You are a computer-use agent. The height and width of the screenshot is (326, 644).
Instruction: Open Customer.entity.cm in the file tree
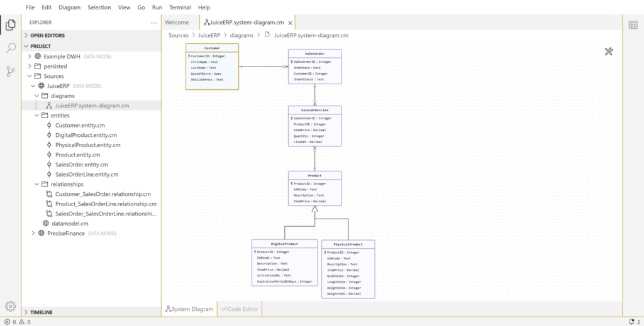point(79,126)
